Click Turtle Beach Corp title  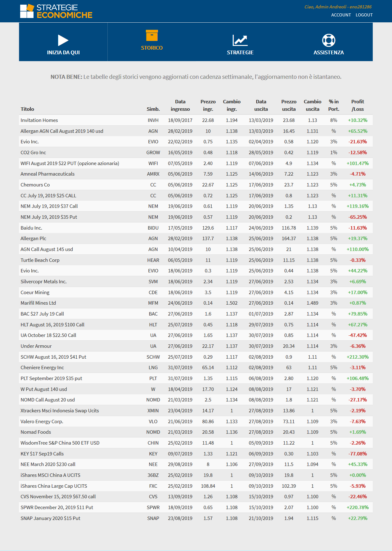(x=40, y=260)
